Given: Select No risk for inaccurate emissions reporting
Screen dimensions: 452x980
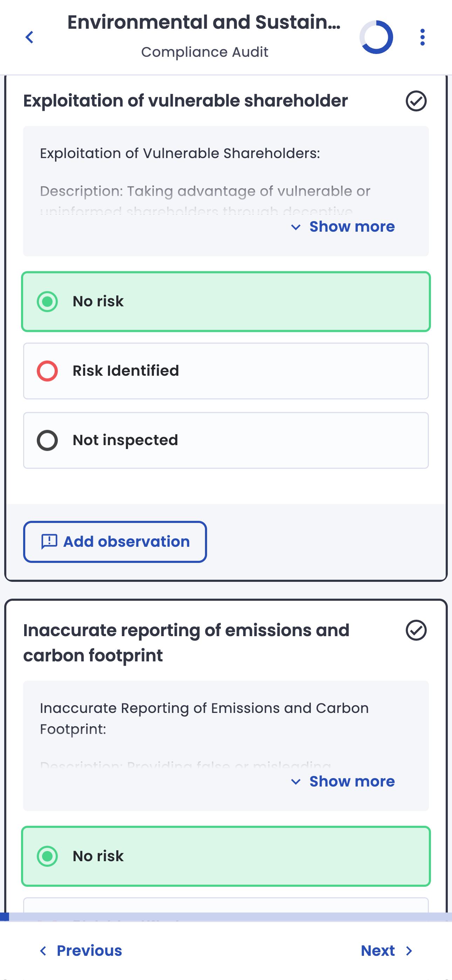Looking at the screenshot, I should click(x=47, y=856).
